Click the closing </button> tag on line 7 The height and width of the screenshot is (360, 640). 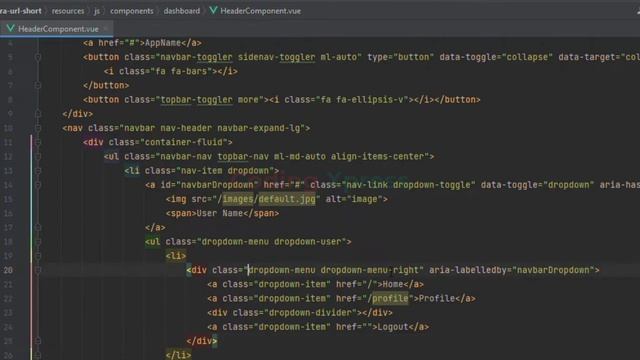(x=106, y=85)
